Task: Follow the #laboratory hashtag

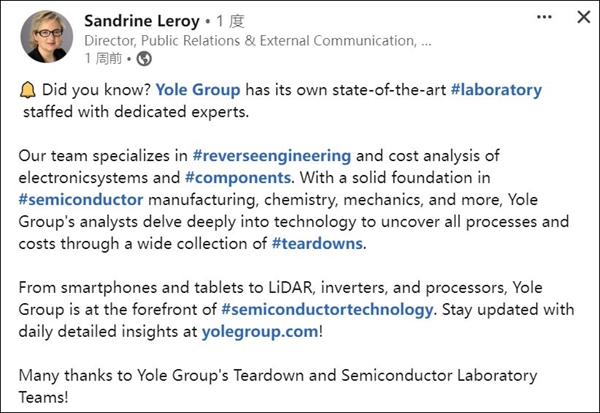Action: [x=496, y=89]
